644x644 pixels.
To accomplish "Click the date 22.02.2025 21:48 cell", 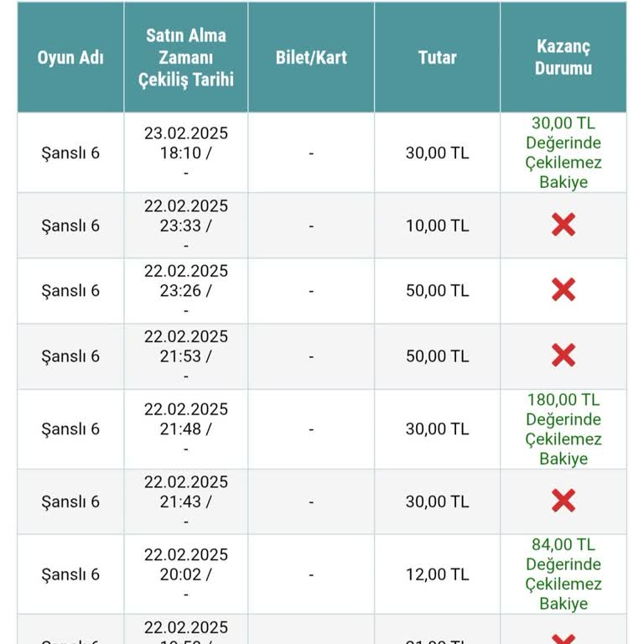I will [x=186, y=428].
